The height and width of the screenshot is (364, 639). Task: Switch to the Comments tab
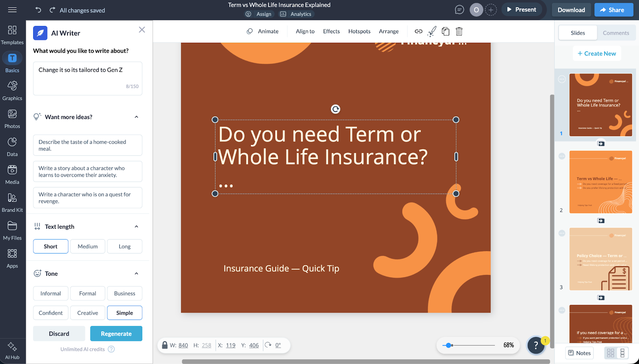(615, 33)
